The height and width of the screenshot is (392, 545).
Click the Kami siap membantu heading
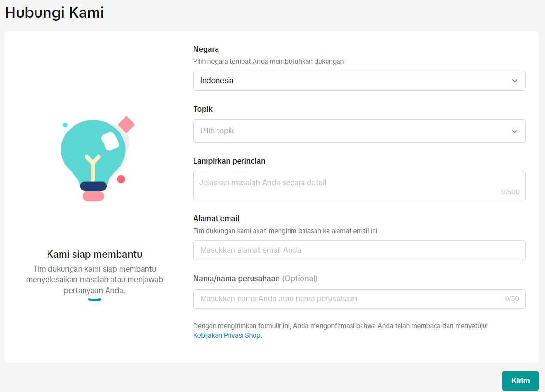point(95,254)
